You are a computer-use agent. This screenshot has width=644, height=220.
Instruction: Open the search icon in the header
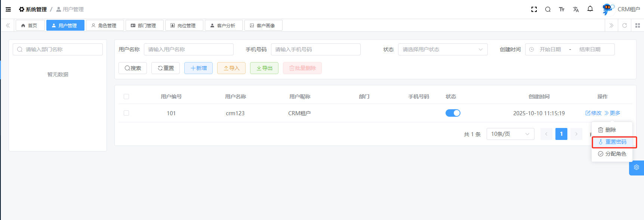548,9
